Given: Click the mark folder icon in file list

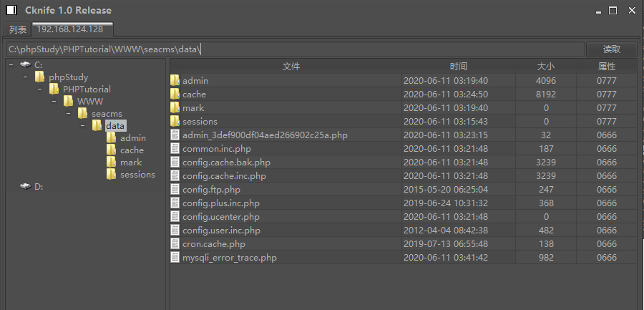Looking at the screenshot, I should pyautogui.click(x=175, y=107).
